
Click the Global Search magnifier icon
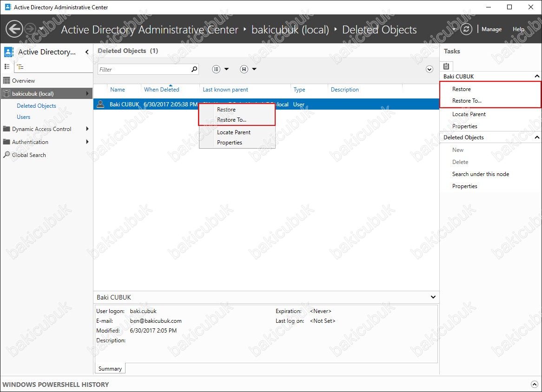[x=6, y=155]
